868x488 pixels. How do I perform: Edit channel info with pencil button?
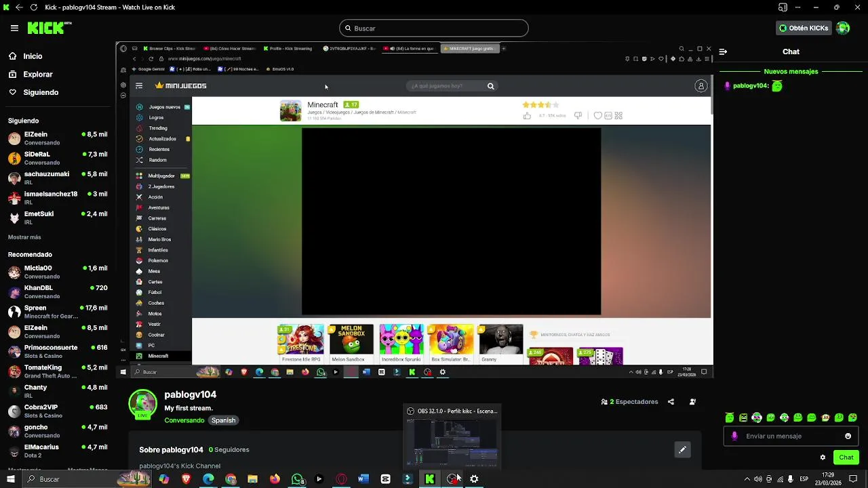pos(682,449)
